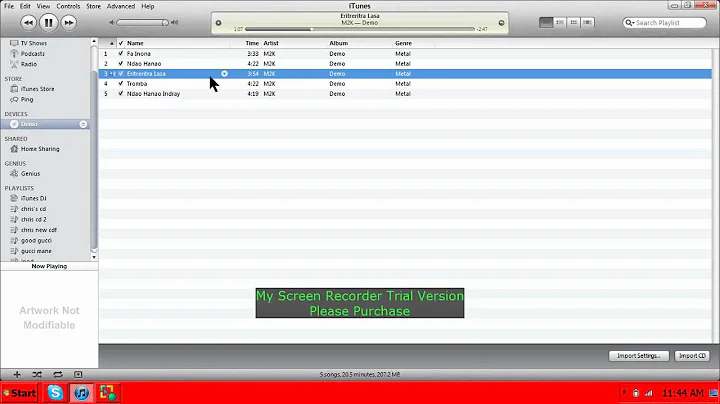Open Ping in the sidebar
The image size is (720, 404).
click(27, 99)
